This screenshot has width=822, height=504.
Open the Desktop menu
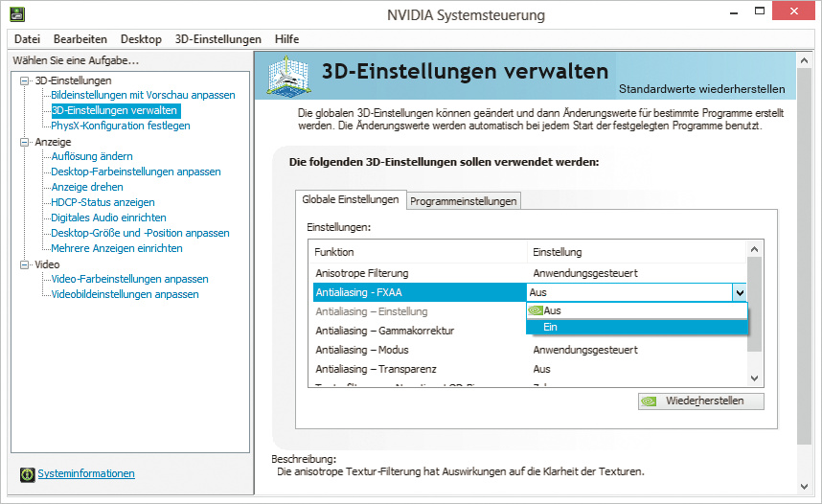point(141,39)
